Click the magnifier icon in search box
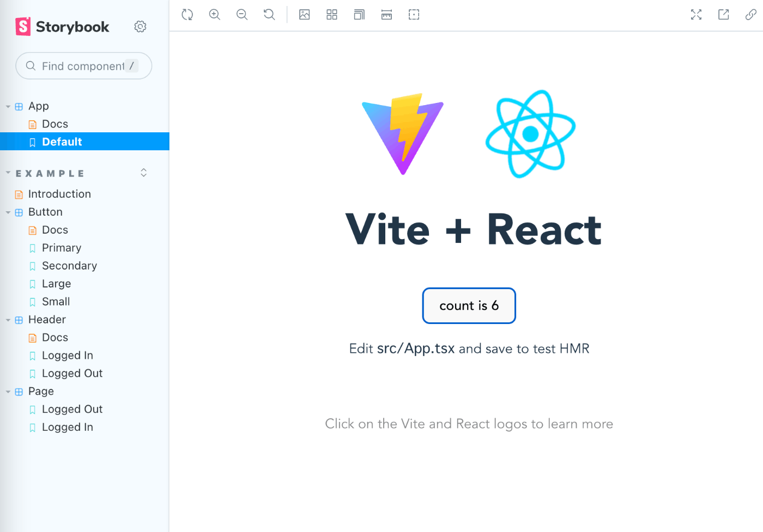This screenshot has height=532, width=763. (31, 66)
